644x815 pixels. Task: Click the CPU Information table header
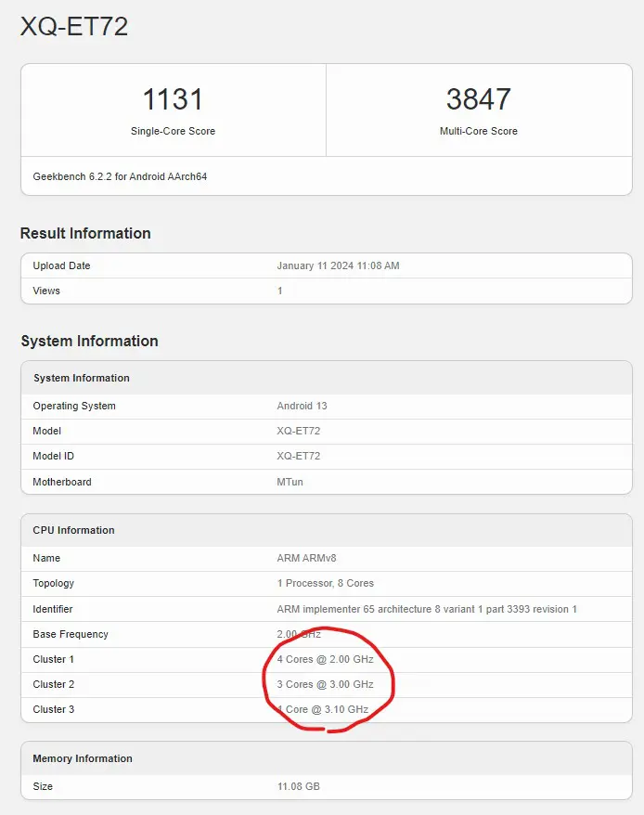73,530
